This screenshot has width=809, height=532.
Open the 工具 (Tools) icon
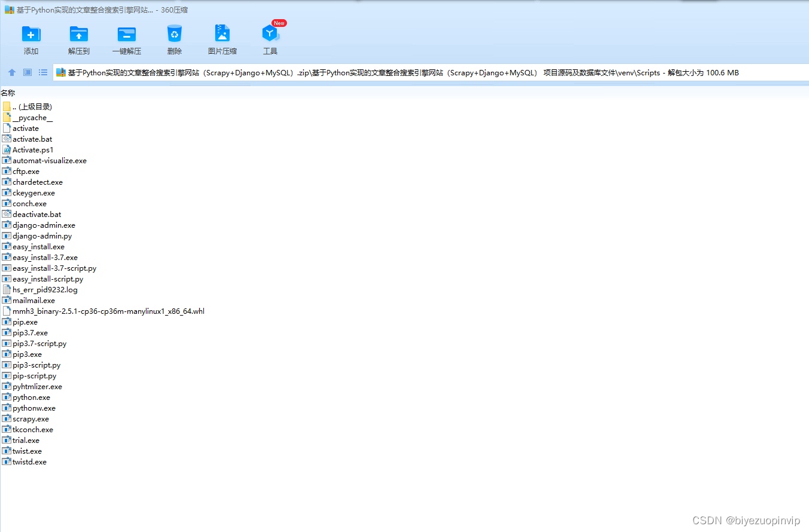pyautogui.click(x=270, y=33)
